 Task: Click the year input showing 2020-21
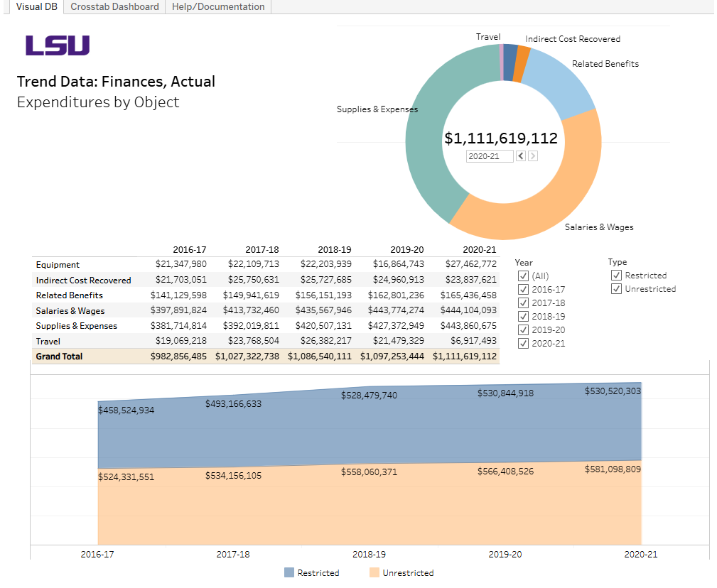tap(490, 155)
